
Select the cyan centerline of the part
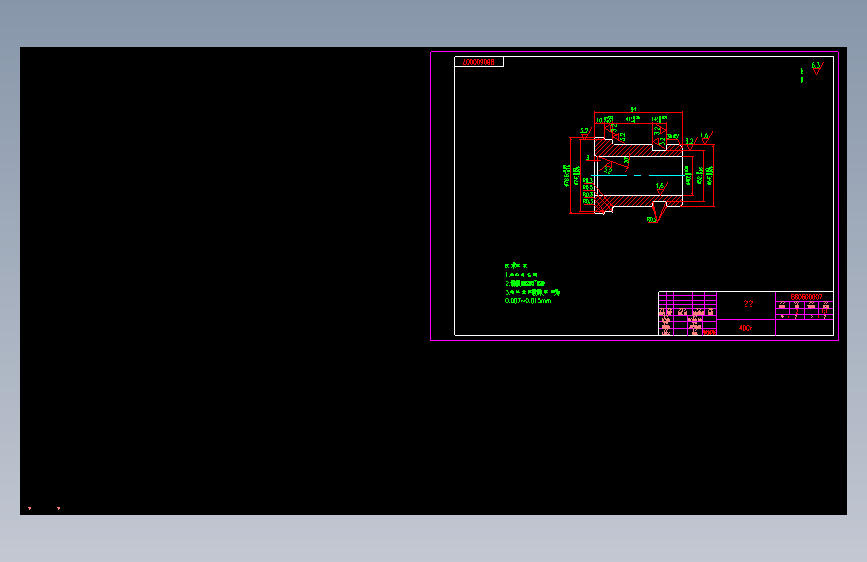coord(638,175)
